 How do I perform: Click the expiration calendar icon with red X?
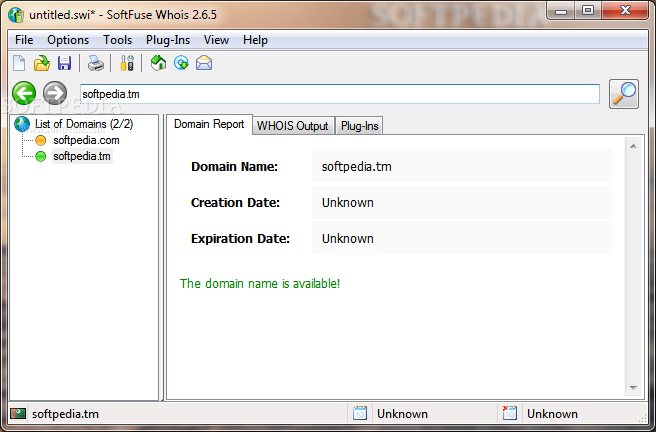[x=510, y=413]
